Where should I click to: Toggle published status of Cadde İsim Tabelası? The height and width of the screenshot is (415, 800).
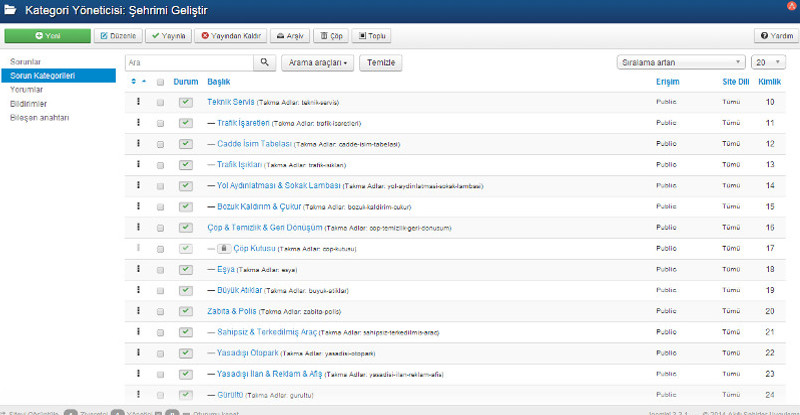pos(186,144)
